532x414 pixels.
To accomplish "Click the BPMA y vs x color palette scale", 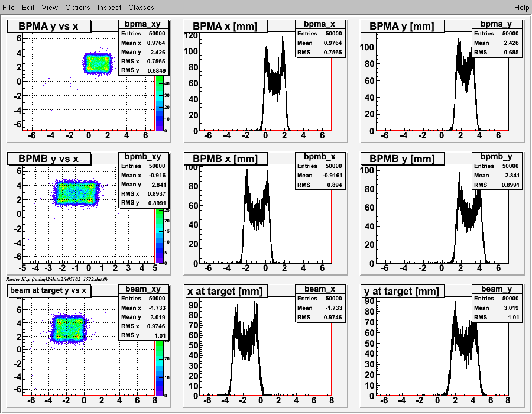I will point(160,103).
